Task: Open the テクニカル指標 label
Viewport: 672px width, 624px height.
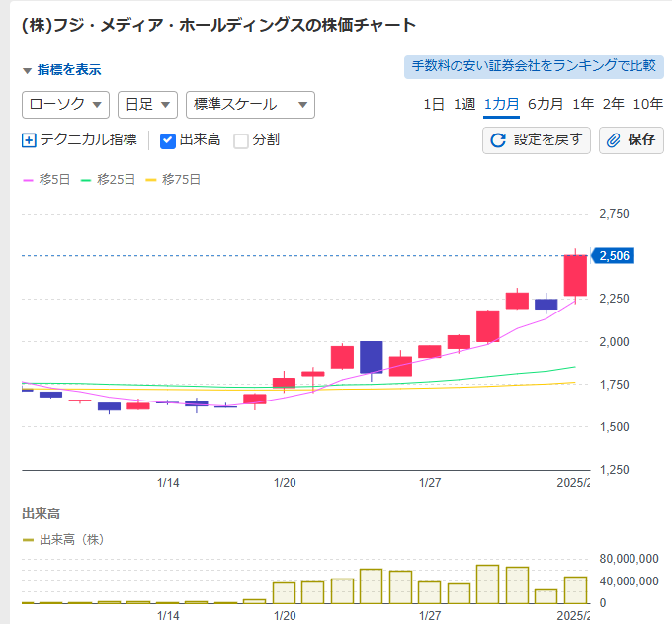Action: click(x=88, y=139)
